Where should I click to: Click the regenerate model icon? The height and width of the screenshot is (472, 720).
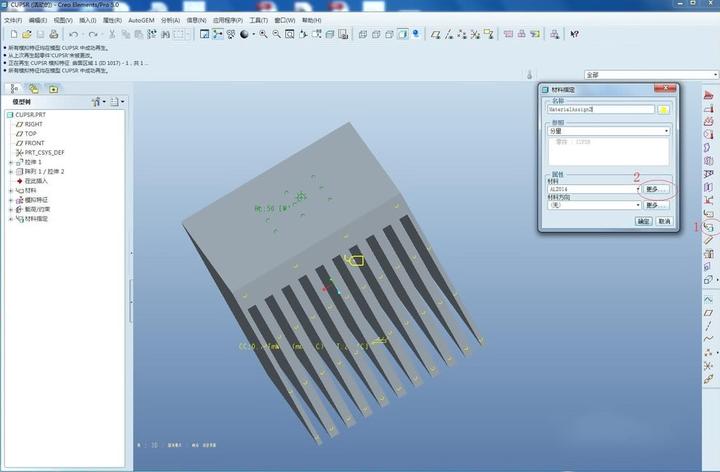click(x=152, y=34)
